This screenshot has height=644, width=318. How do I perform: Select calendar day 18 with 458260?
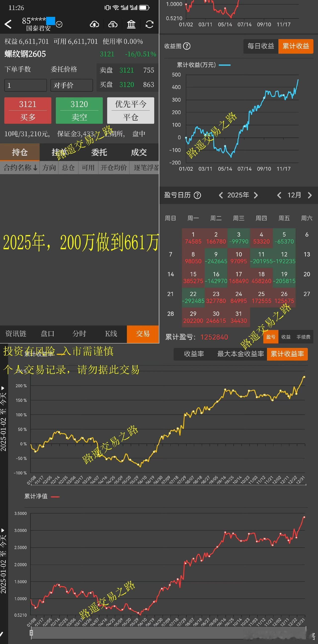(x=261, y=277)
